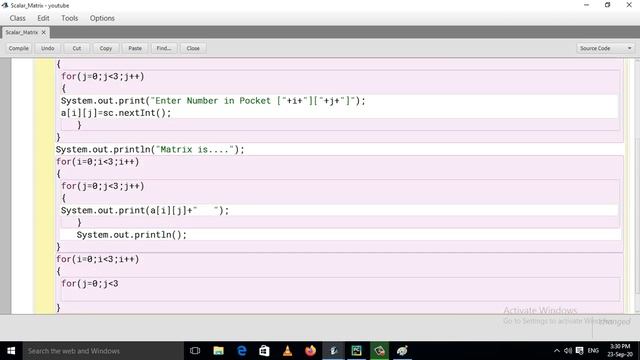Click the Close toolbar button
Screen dimensions: 640x360
pyautogui.click(x=193, y=48)
